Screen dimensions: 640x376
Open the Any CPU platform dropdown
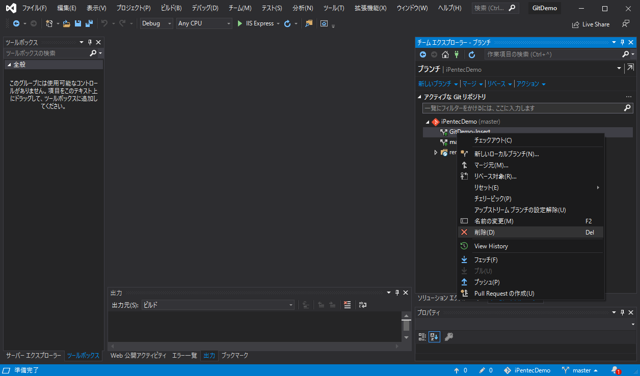click(204, 24)
